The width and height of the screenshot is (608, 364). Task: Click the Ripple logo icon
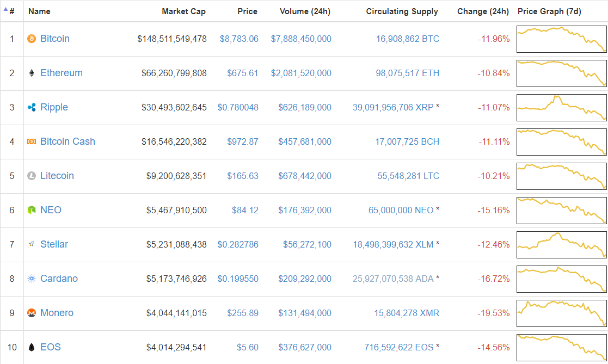[31, 107]
